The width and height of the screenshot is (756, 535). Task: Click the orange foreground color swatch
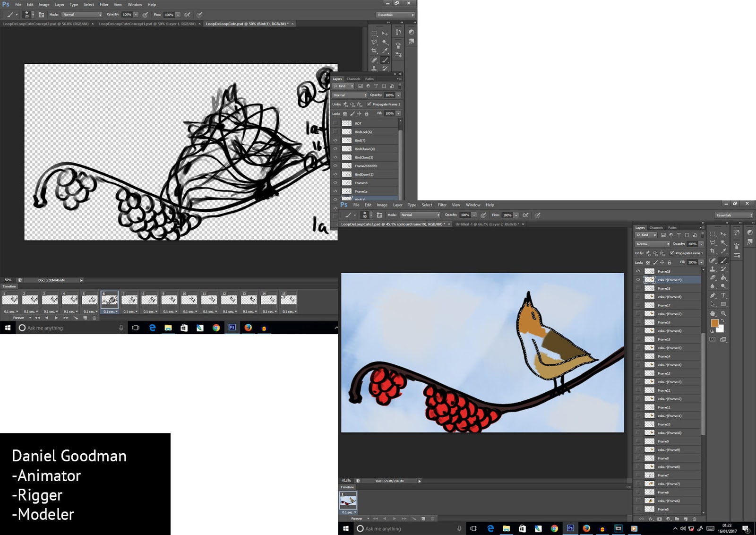pyautogui.click(x=714, y=322)
